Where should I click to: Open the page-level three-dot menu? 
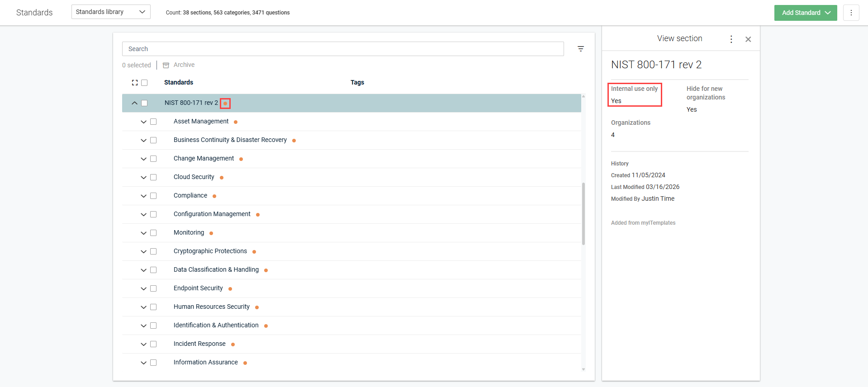coord(851,13)
